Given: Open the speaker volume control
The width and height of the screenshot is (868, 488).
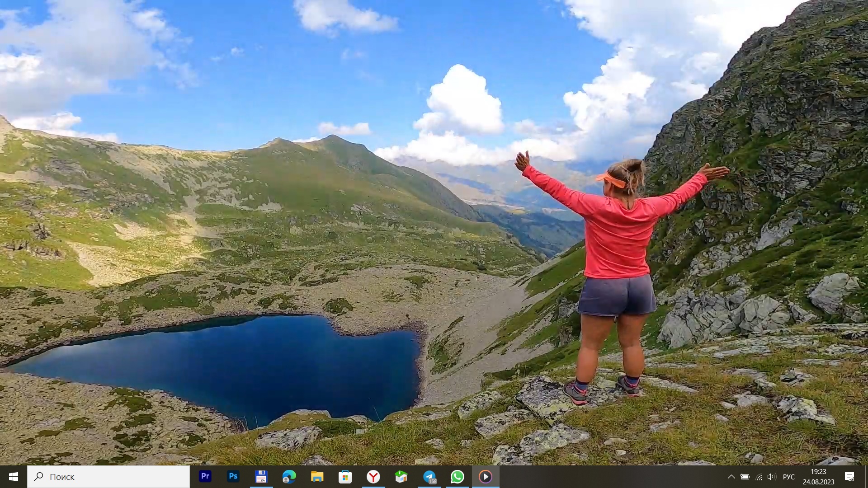Looking at the screenshot, I should pos(772,477).
